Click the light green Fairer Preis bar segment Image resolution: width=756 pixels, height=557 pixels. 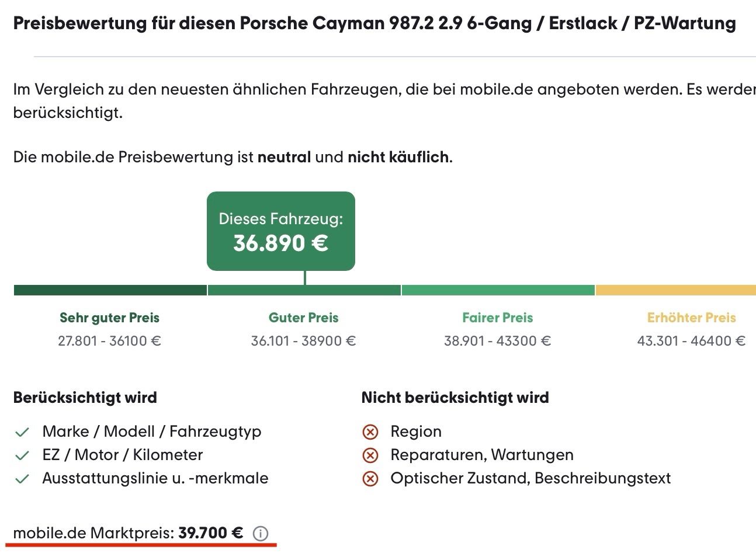pos(498,290)
